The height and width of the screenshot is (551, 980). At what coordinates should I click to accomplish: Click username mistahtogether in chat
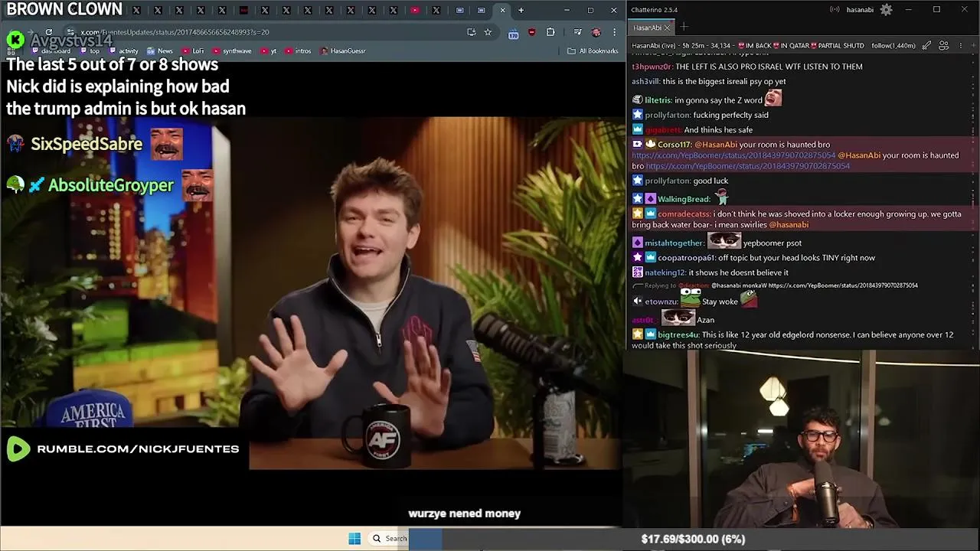(x=675, y=243)
